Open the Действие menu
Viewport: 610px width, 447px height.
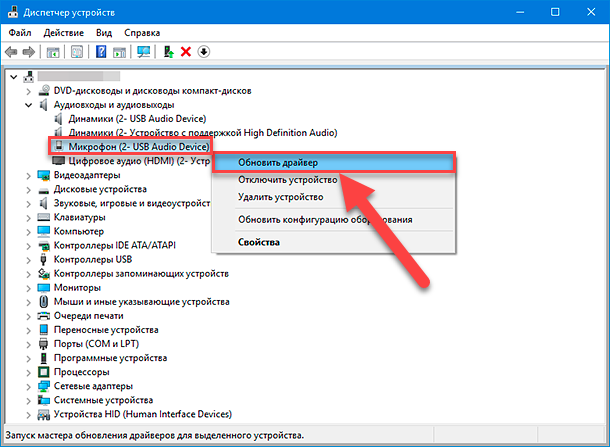pos(63,33)
